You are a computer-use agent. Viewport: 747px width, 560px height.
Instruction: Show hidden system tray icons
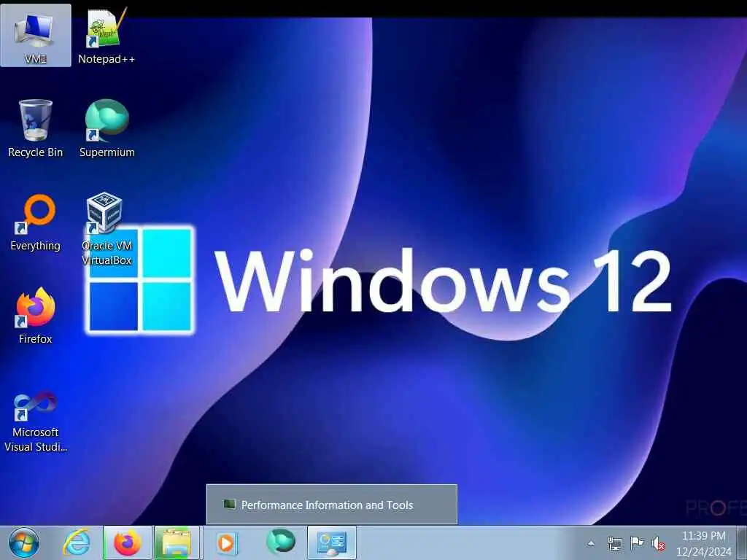591,542
